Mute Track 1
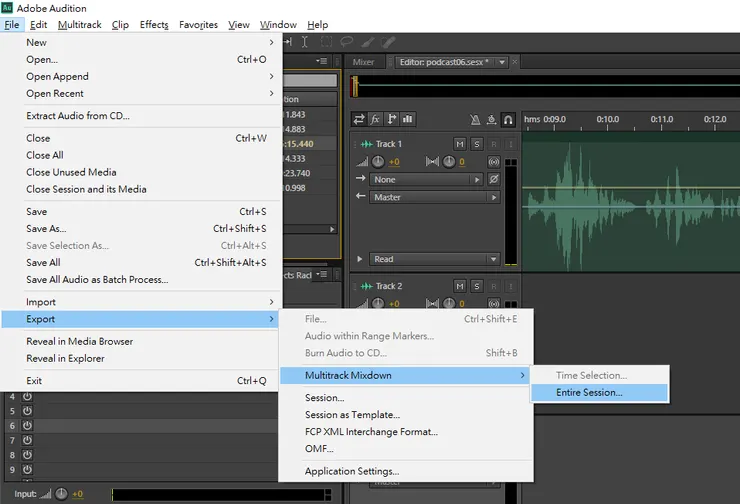This screenshot has width=740, height=504. [459, 144]
